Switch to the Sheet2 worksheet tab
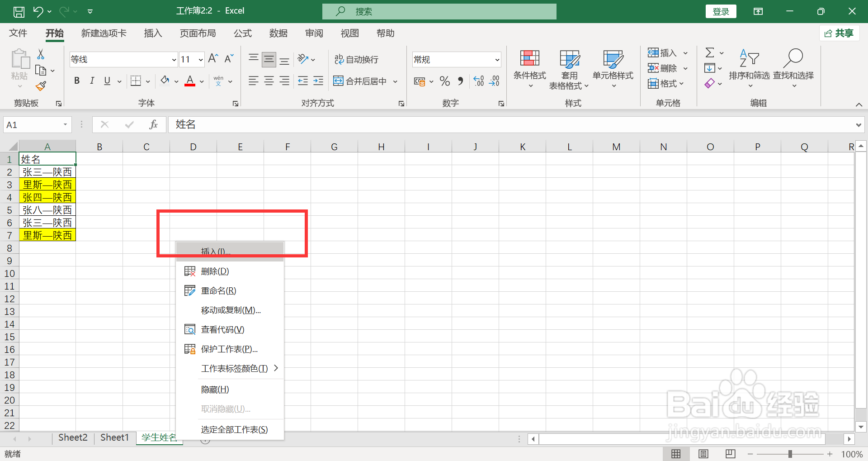The height and width of the screenshot is (461, 868). pos(73,437)
